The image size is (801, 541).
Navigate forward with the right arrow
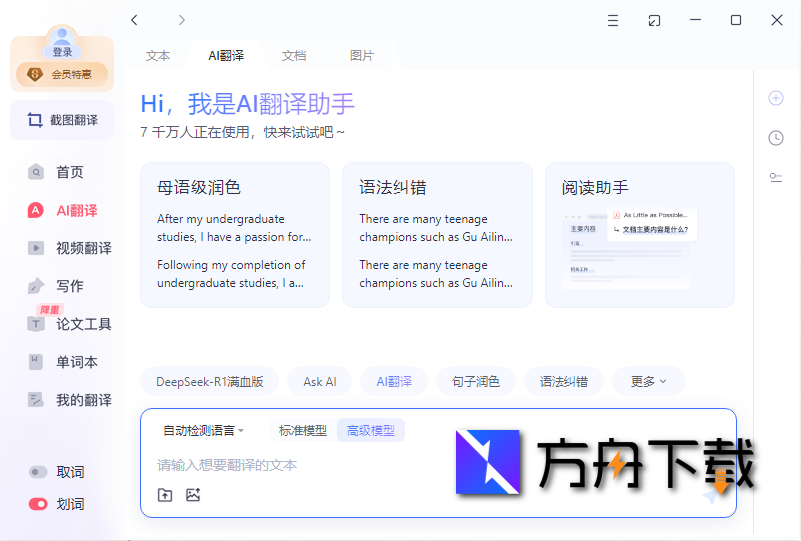coord(181,20)
